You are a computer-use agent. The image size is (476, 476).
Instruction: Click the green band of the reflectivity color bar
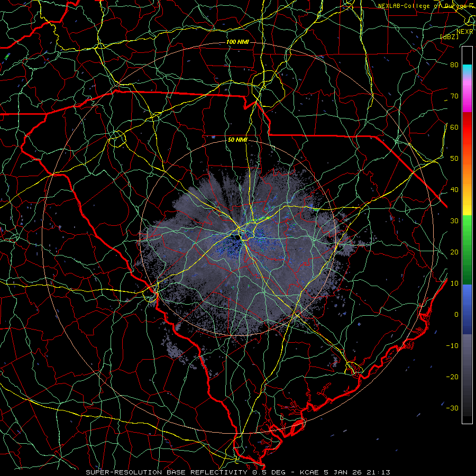point(467,250)
